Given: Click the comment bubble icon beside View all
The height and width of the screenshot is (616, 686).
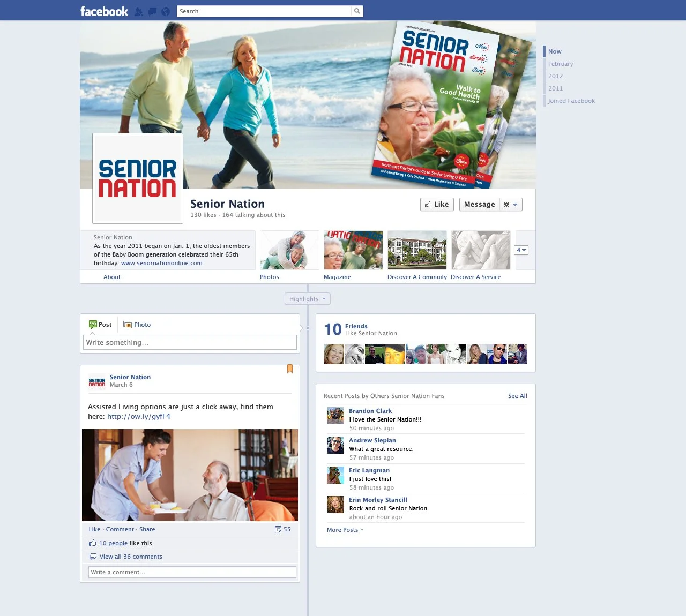Looking at the screenshot, I should pos(93,557).
